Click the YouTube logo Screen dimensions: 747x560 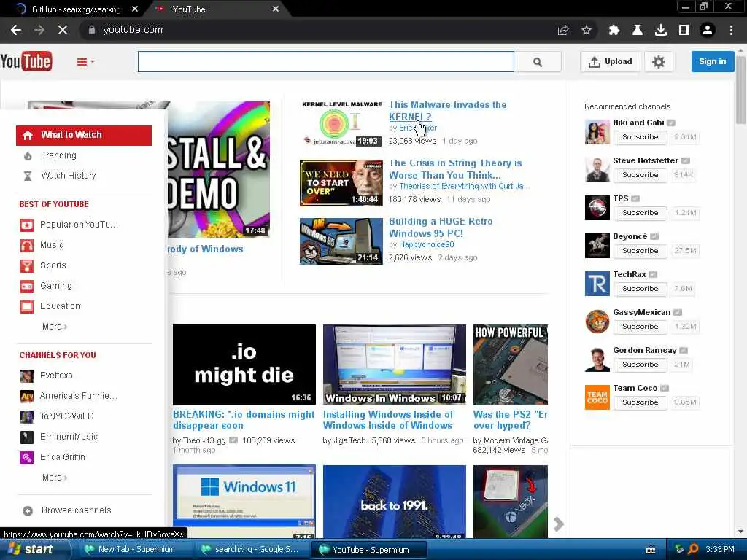tap(26, 61)
